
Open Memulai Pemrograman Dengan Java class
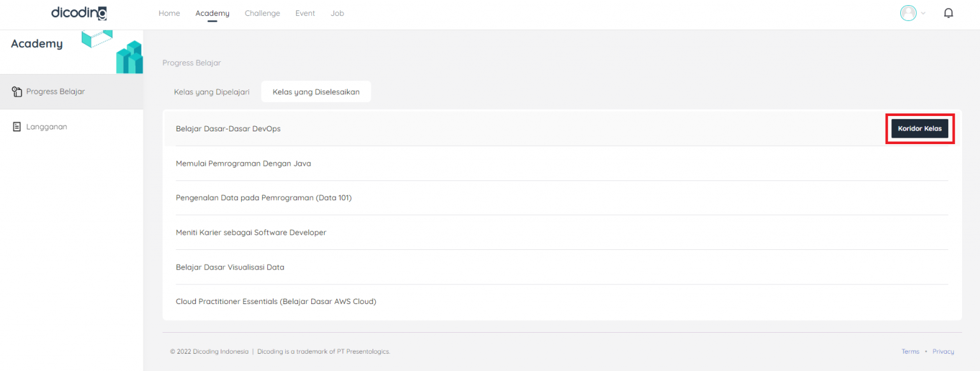[x=243, y=163]
